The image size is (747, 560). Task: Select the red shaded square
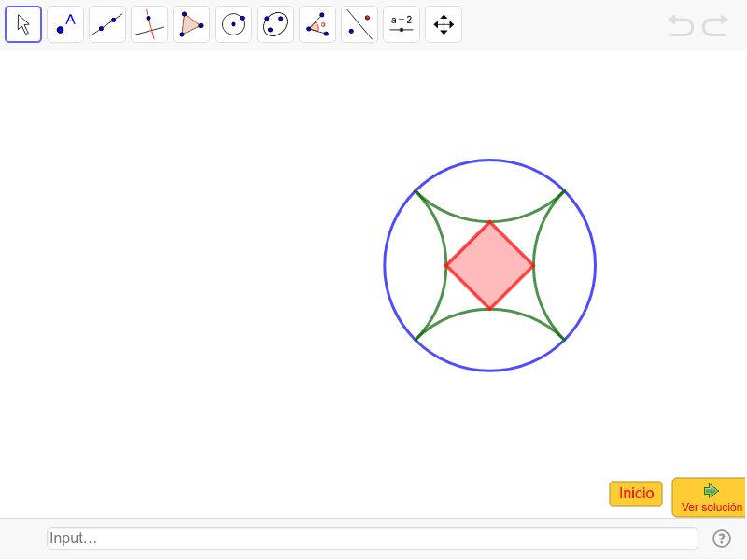tap(489, 266)
